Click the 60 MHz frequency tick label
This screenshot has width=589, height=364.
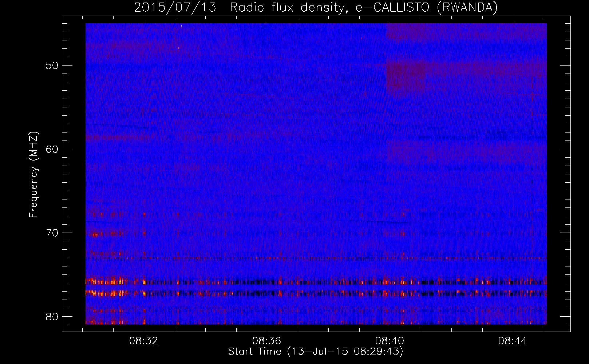coord(52,149)
